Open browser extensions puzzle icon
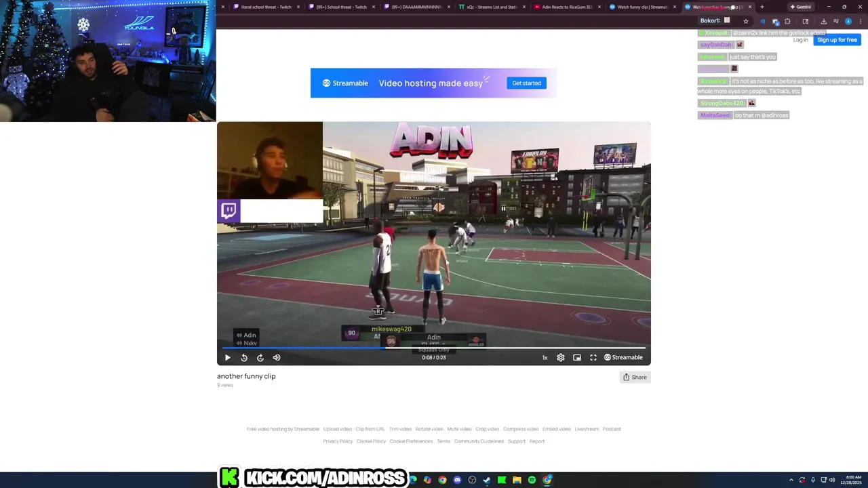 click(x=787, y=21)
